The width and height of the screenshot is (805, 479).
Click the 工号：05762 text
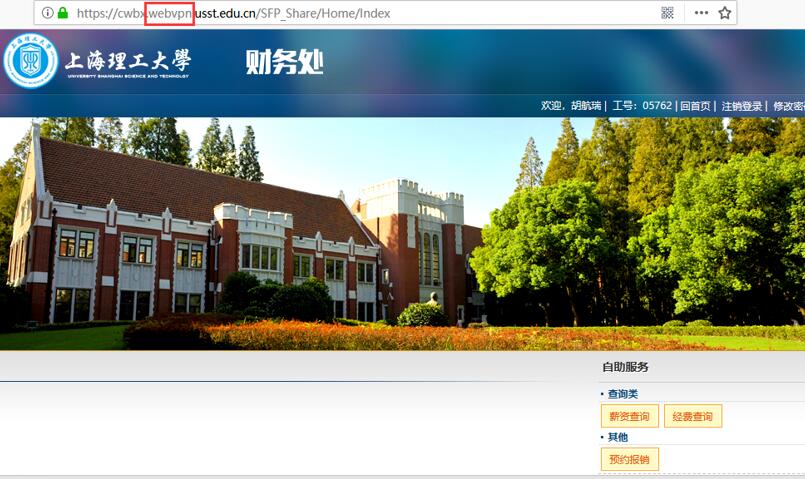(641, 106)
